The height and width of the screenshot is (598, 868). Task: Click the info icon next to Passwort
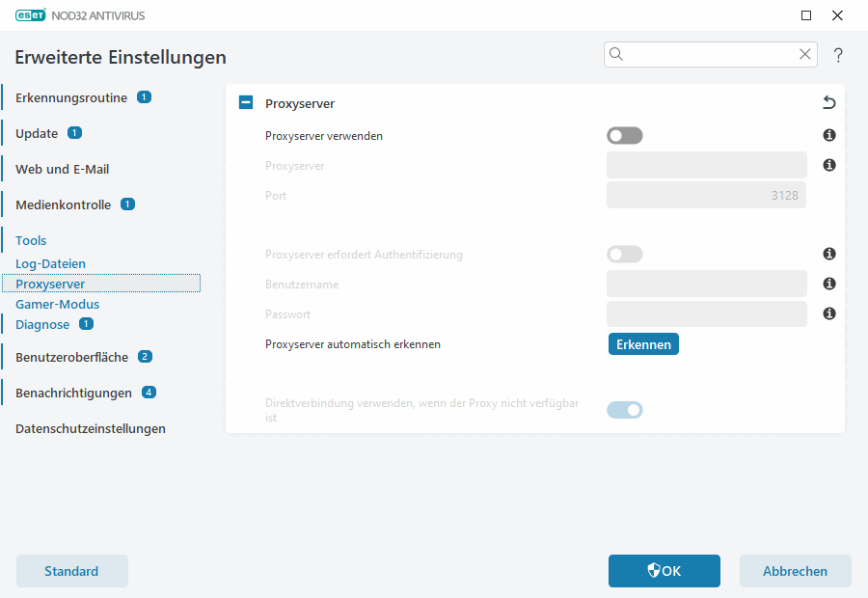[x=828, y=313]
